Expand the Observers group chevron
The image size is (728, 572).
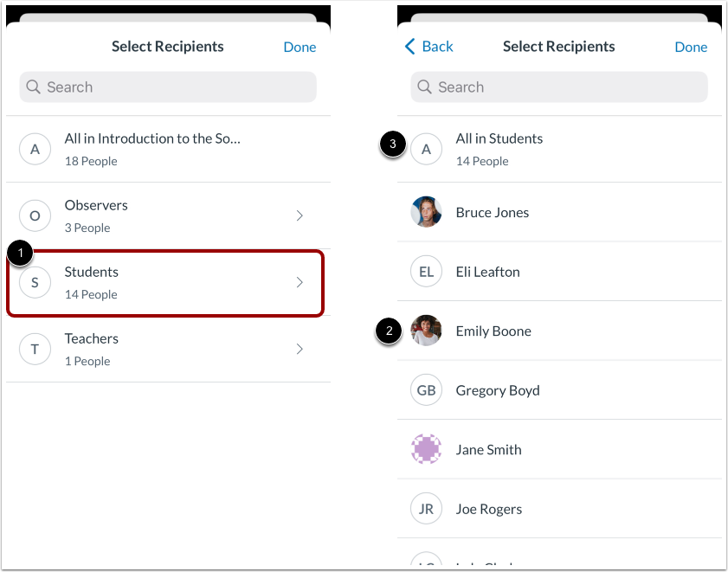pos(300,215)
